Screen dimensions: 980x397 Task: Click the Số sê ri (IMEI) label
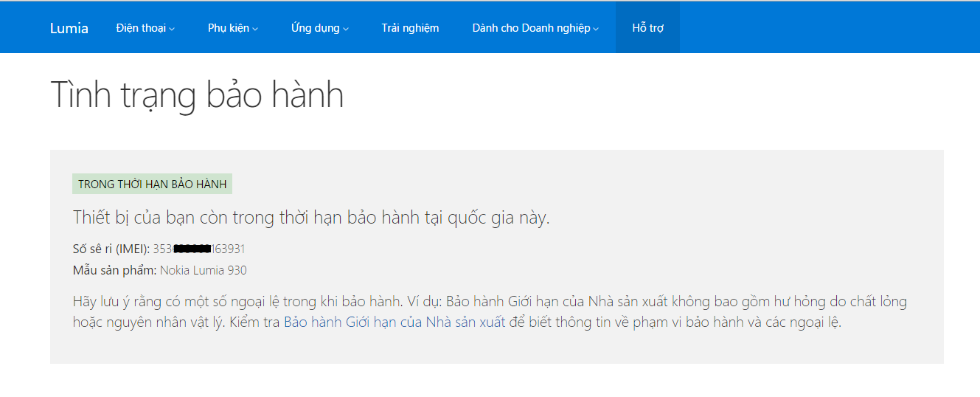tap(111, 249)
